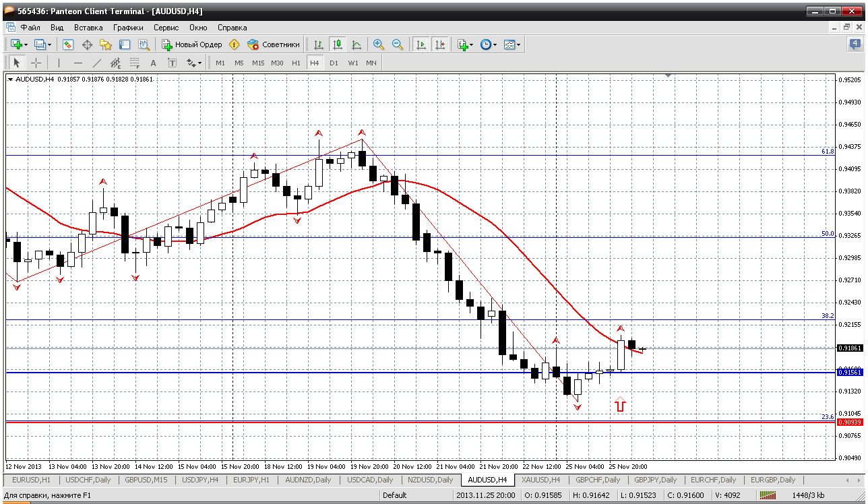Screen dimensions: 868x504
Task: Switch timeframe to M15
Action: tap(258, 63)
